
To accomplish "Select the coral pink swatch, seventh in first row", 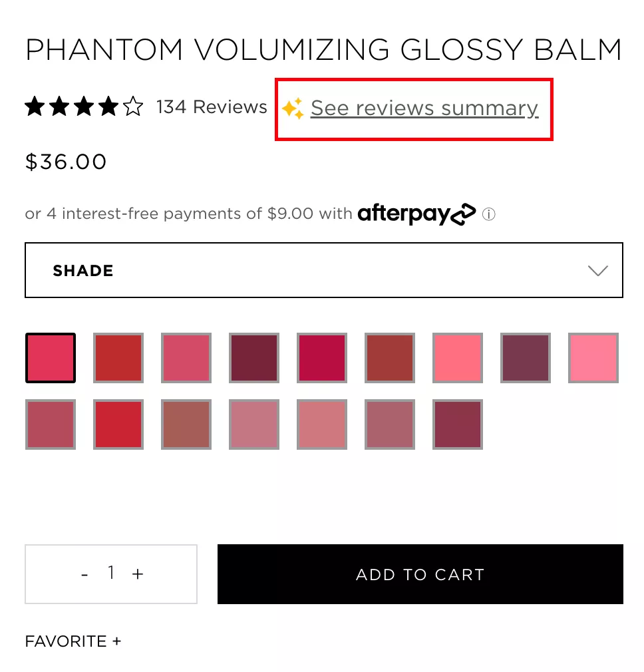I will pos(458,358).
